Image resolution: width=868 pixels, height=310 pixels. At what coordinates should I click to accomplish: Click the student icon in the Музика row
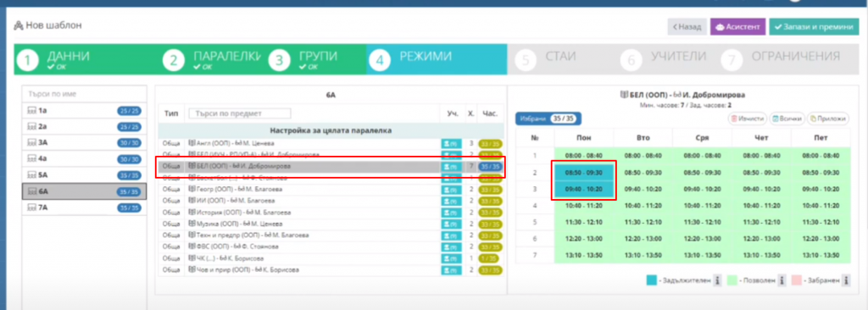pos(451,224)
